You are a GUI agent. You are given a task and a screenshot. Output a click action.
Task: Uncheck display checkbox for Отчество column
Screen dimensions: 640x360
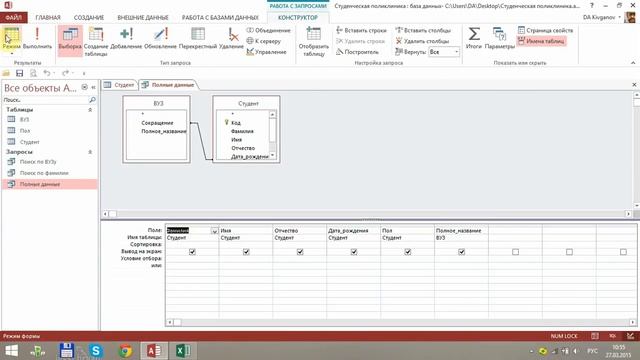(x=300, y=252)
